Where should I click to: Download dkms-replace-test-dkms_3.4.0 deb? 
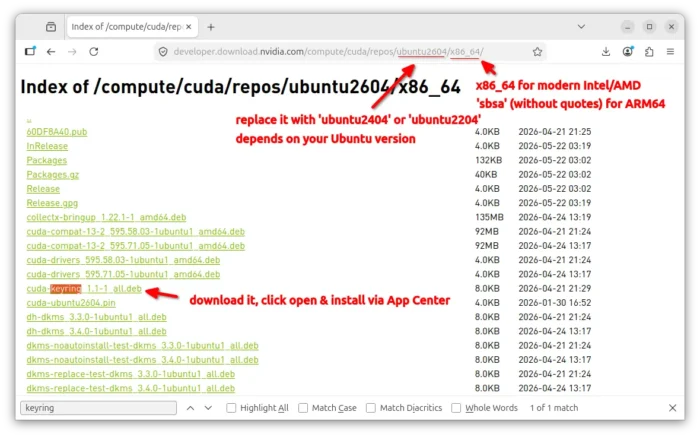pyautogui.click(x=130, y=388)
